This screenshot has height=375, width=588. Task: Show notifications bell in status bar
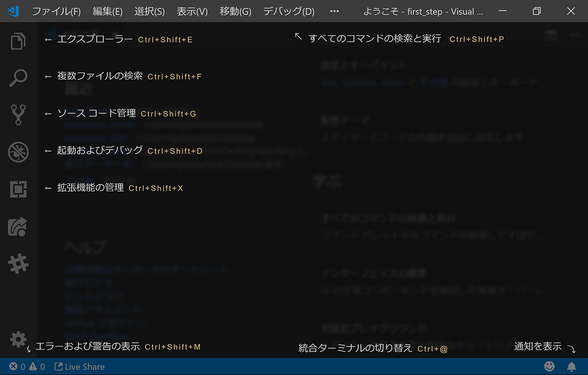coord(571,367)
